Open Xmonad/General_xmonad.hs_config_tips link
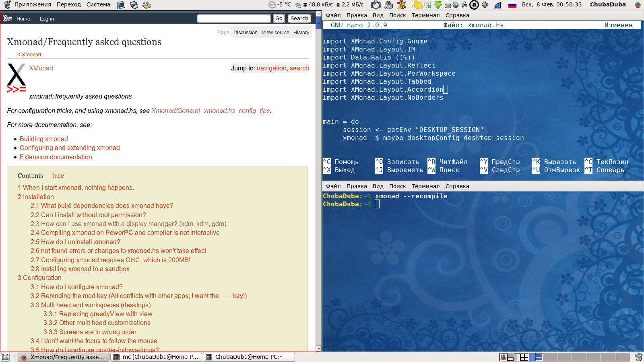The height and width of the screenshot is (362, 644). pos(211,111)
